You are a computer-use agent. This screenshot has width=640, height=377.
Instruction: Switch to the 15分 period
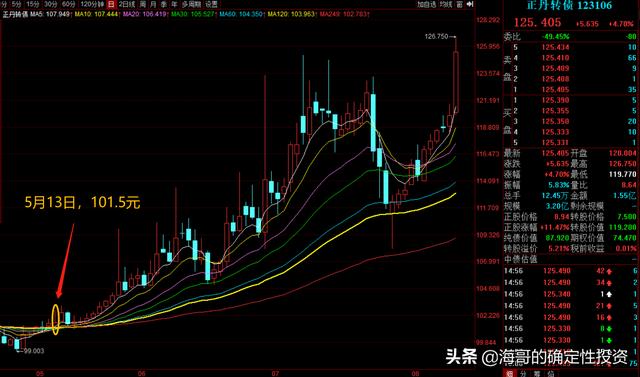pyautogui.click(x=32, y=4)
